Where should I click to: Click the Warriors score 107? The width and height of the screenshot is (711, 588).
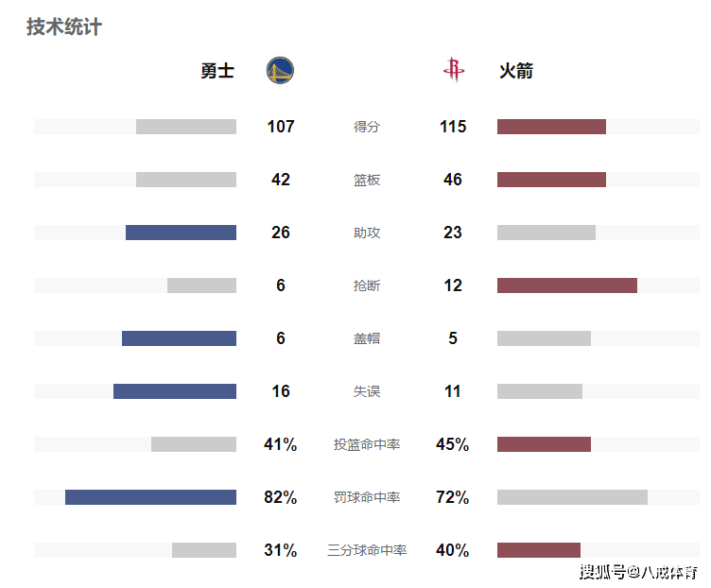(x=281, y=127)
